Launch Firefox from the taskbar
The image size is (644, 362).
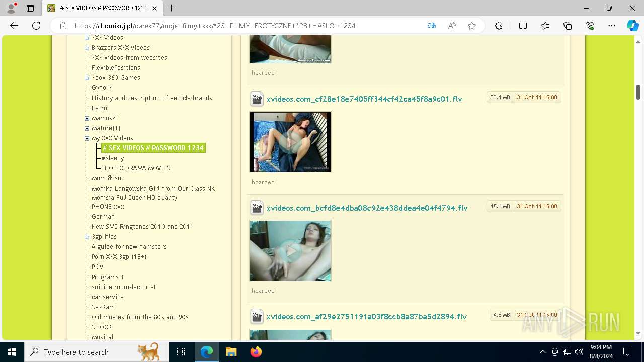click(256, 352)
